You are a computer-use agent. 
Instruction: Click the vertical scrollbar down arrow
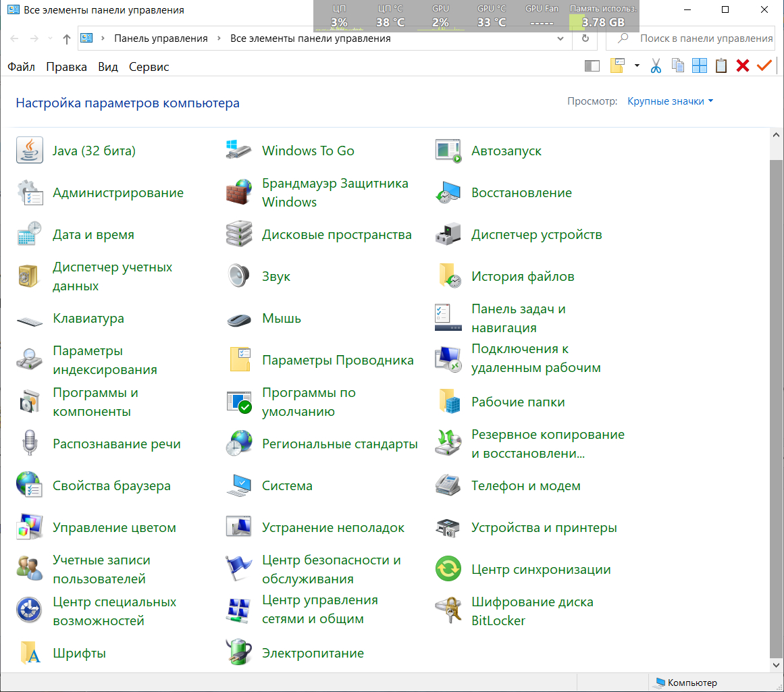776,665
